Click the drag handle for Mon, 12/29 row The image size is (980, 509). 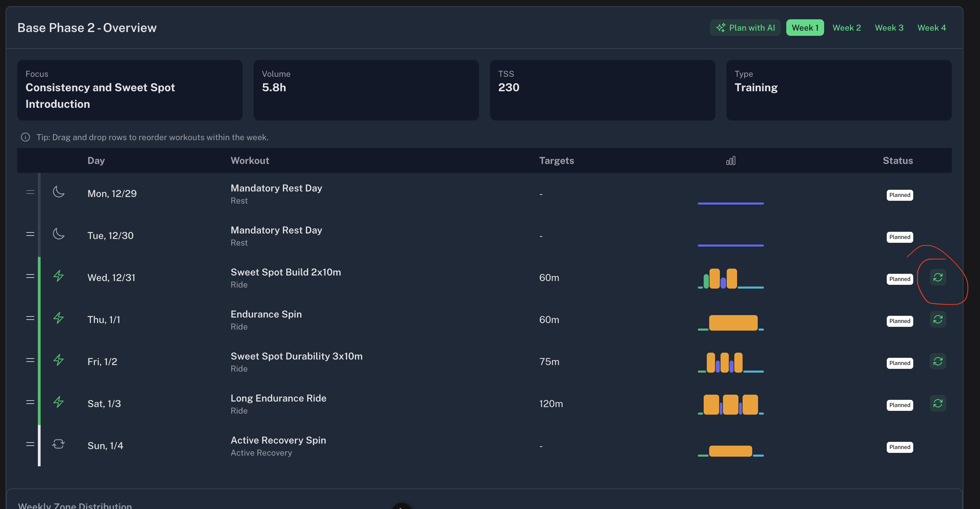click(30, 192)
